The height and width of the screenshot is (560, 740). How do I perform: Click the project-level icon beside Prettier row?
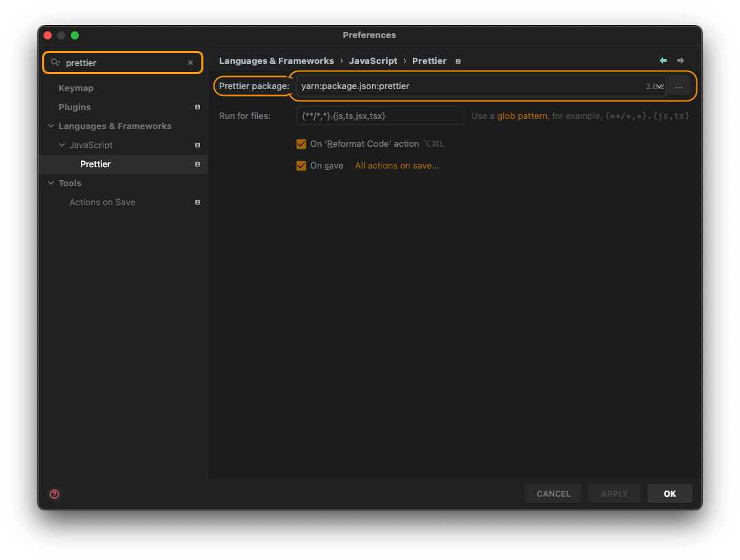click(198, 164)
